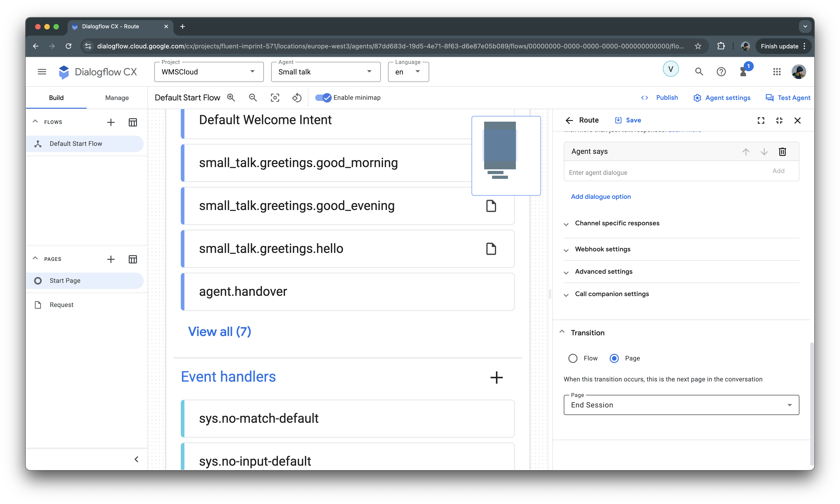Image resolution: width=840 pixels, height=504 pixels.
Task: Add a new page with plus icon
Action: 111,260
